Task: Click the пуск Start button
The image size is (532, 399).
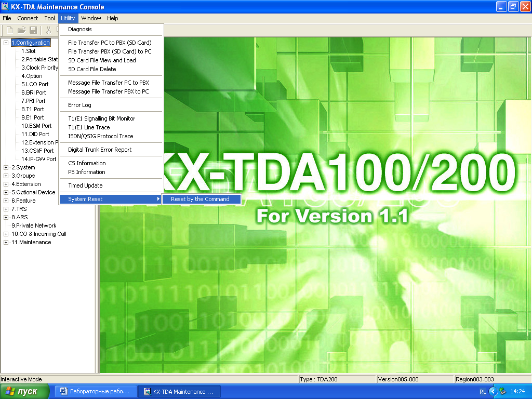Action: pos(24,392)
